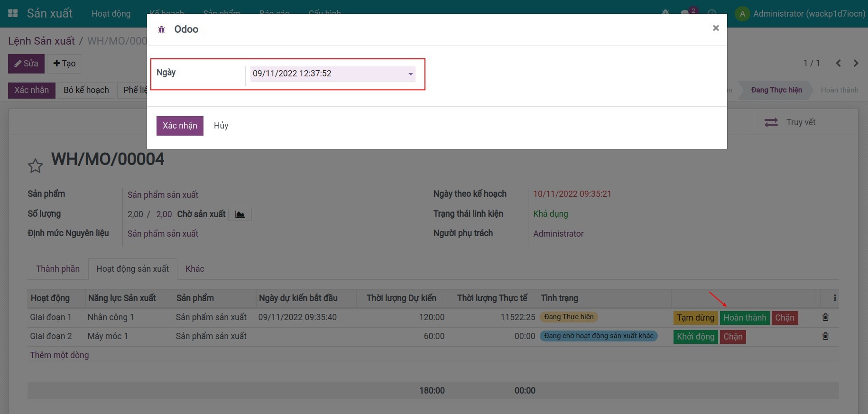Switch to the Thành phần tab

[x=58, y=269]
